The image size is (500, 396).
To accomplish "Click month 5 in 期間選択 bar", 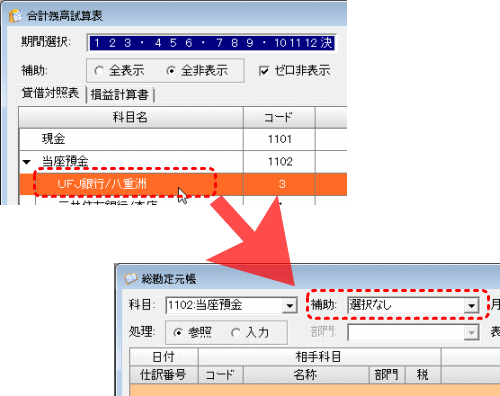I will tap(173, 43).
